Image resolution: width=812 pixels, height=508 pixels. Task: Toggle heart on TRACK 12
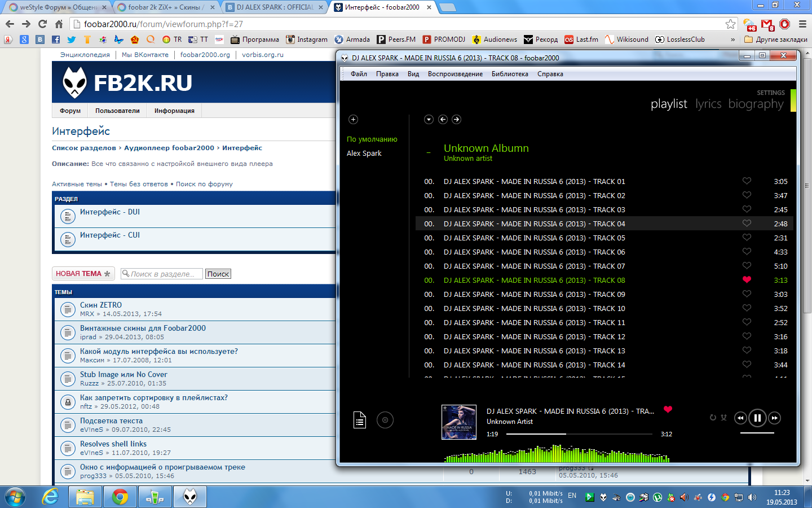747,336
